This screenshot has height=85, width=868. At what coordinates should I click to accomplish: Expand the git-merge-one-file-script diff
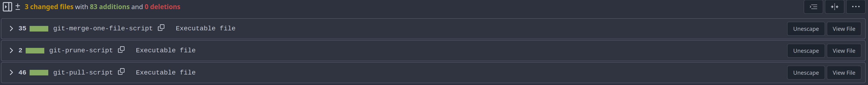[x=11, y=29]
